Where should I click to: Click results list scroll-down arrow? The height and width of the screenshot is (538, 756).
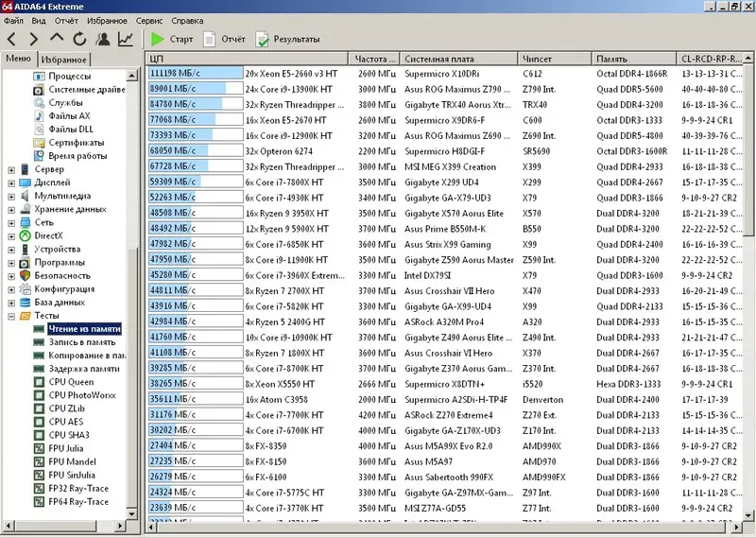click(748, 515)
